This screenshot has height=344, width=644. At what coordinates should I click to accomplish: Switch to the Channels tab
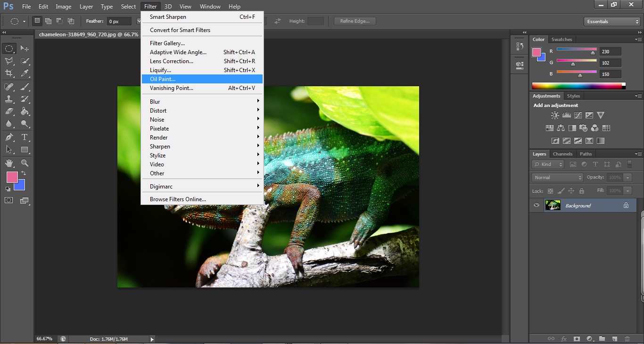pos(562,154)
